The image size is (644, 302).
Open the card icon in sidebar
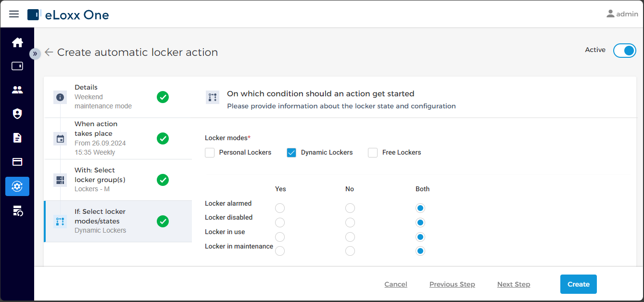[17, 162]
